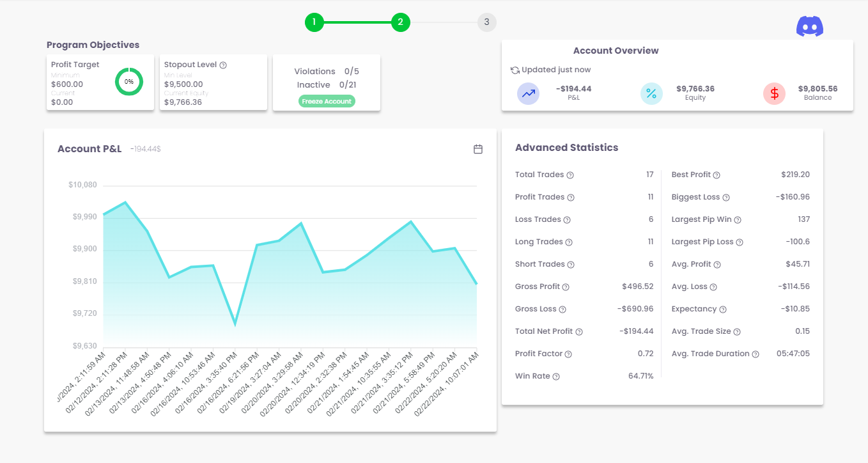Screen dimensions: 868x463
Task: Click the -$194.44 P&L value in Account Overview
Action: pos(573,89)
